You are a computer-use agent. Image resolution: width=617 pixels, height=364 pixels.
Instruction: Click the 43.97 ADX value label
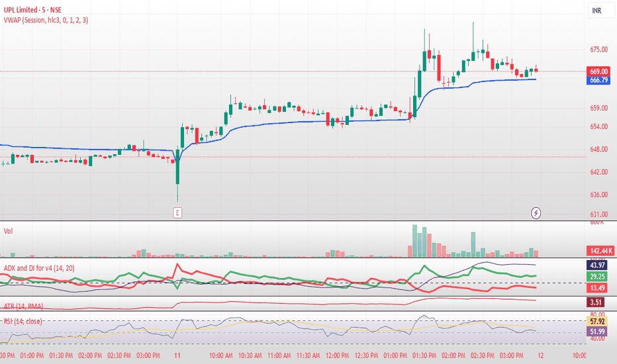click(597, 265)
